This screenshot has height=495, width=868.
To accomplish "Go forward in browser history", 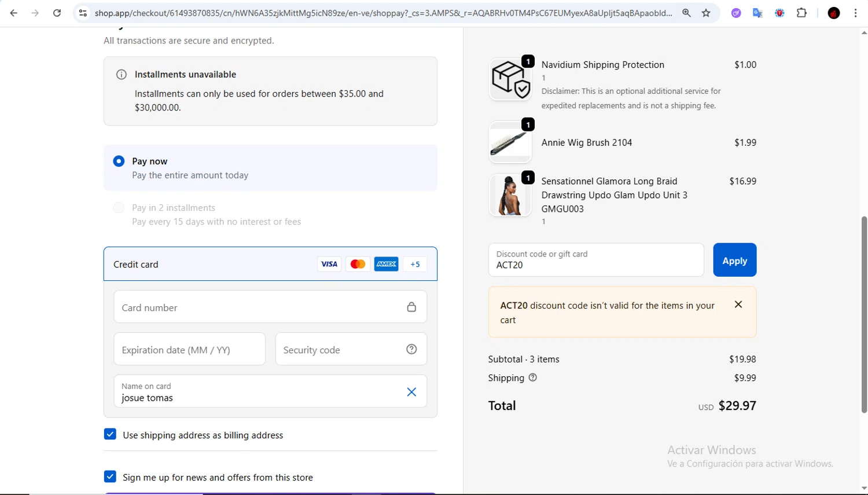I will pos(35,13).
